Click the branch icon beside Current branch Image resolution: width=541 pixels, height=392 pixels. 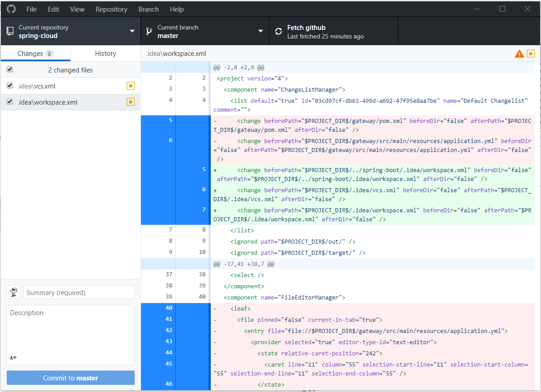point(149,31)
